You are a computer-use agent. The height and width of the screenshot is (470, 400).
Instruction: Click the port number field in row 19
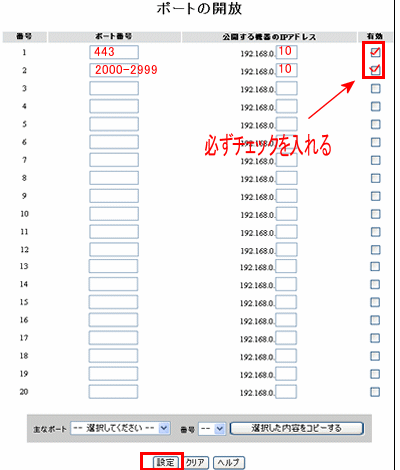pos(113,374)
